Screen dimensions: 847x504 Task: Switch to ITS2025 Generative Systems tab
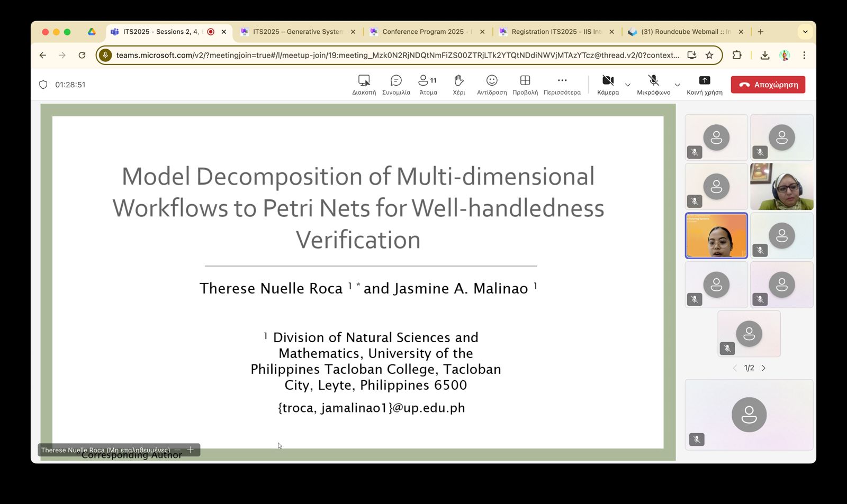[298, 32]
